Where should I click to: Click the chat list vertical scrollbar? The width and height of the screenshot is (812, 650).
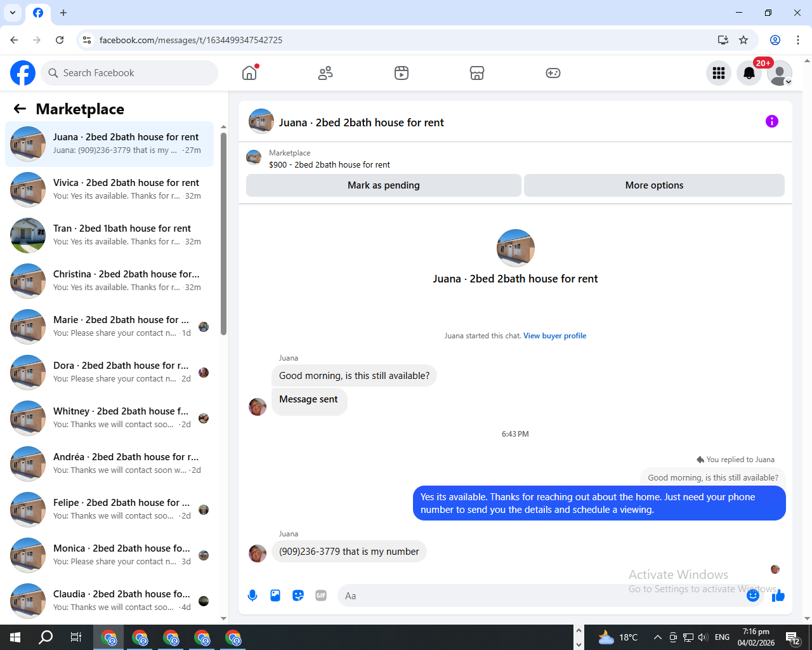(223, 234)
